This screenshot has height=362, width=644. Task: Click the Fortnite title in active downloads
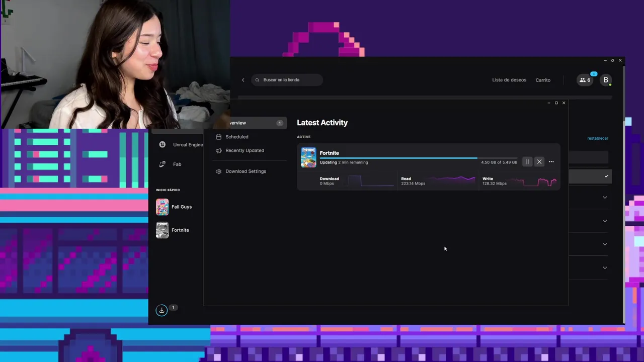[329, 153]
